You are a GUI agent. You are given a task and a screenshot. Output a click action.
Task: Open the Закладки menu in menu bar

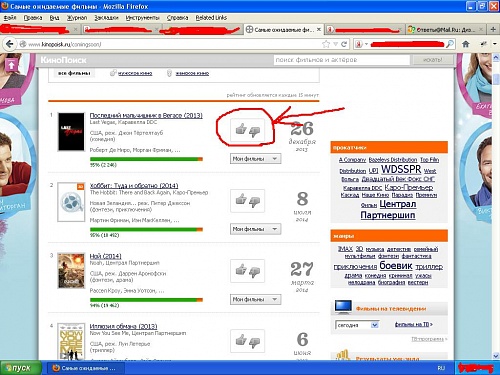tap(106, 18)
